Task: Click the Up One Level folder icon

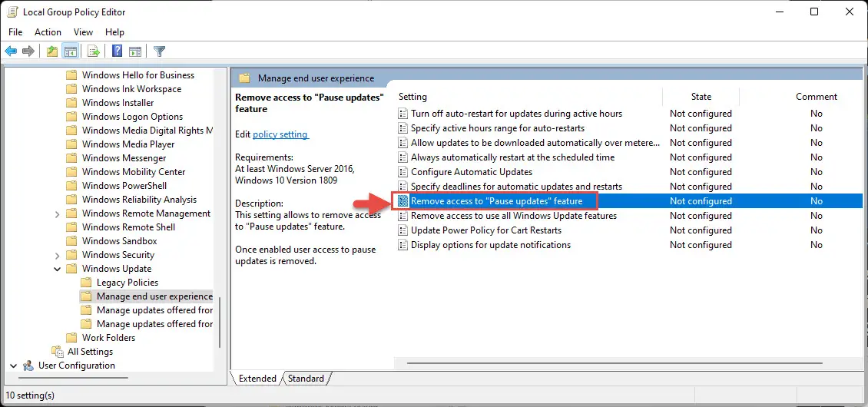Action: (x=52, y=51)
